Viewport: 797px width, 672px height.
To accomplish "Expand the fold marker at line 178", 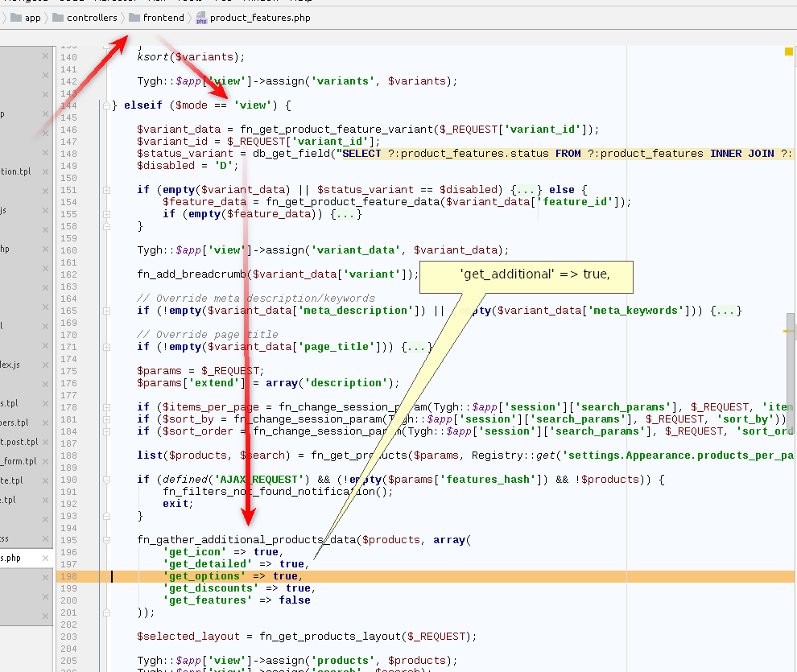I will tap(107, 407).
